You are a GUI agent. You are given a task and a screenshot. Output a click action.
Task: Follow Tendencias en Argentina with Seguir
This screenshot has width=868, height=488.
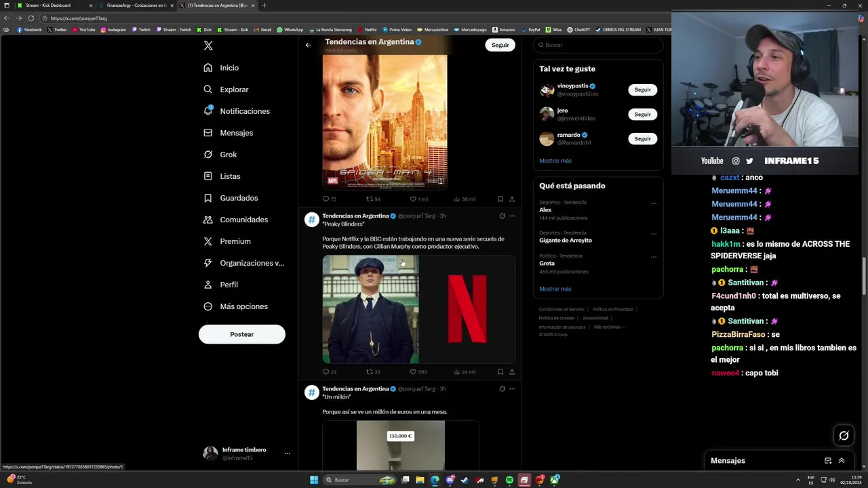500,45
